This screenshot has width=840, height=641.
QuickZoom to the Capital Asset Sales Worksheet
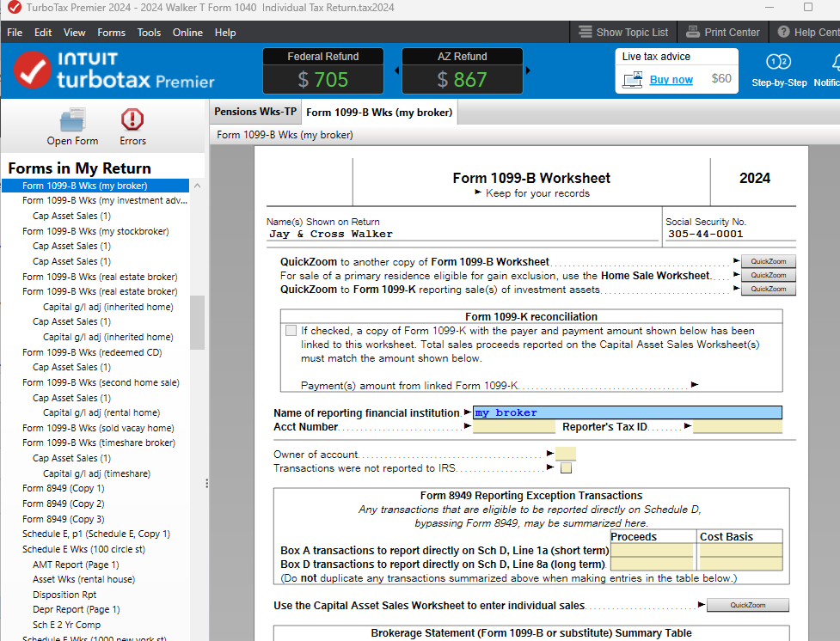(x=748, y=605)
